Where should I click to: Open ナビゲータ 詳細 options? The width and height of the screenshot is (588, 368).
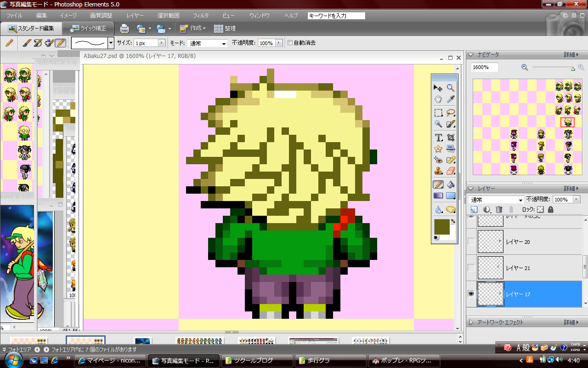[x=571, y=55]
